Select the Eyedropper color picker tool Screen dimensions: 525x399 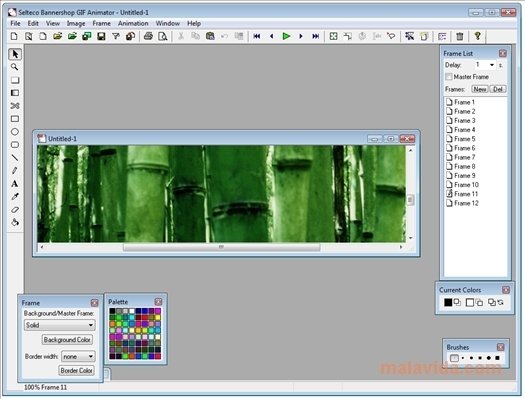(x=15, y=197)
